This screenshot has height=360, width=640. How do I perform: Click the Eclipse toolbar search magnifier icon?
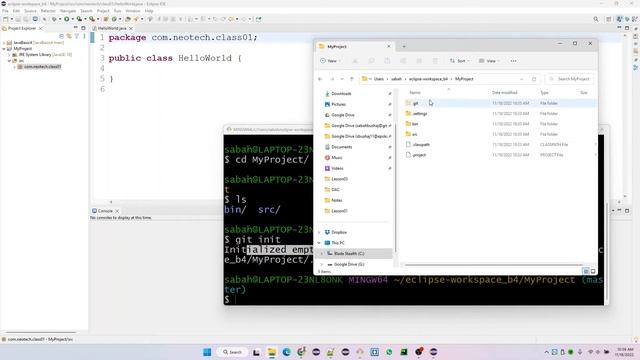(x=596, y=19)
